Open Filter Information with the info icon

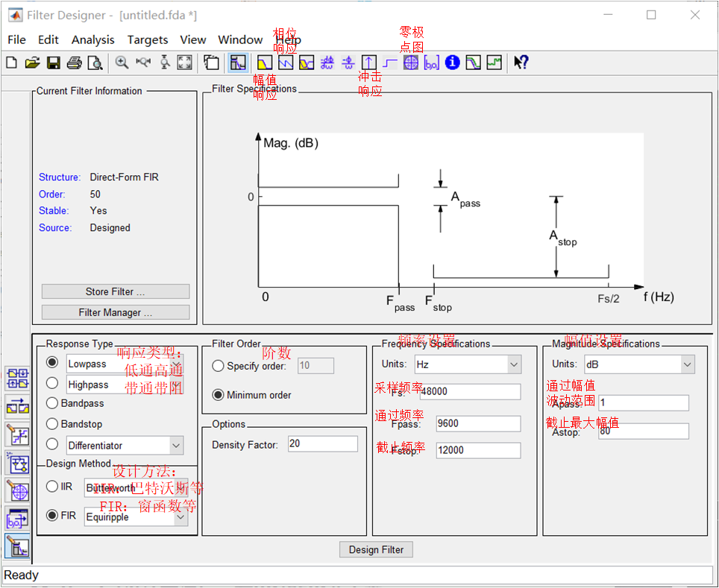coord(451,63)
